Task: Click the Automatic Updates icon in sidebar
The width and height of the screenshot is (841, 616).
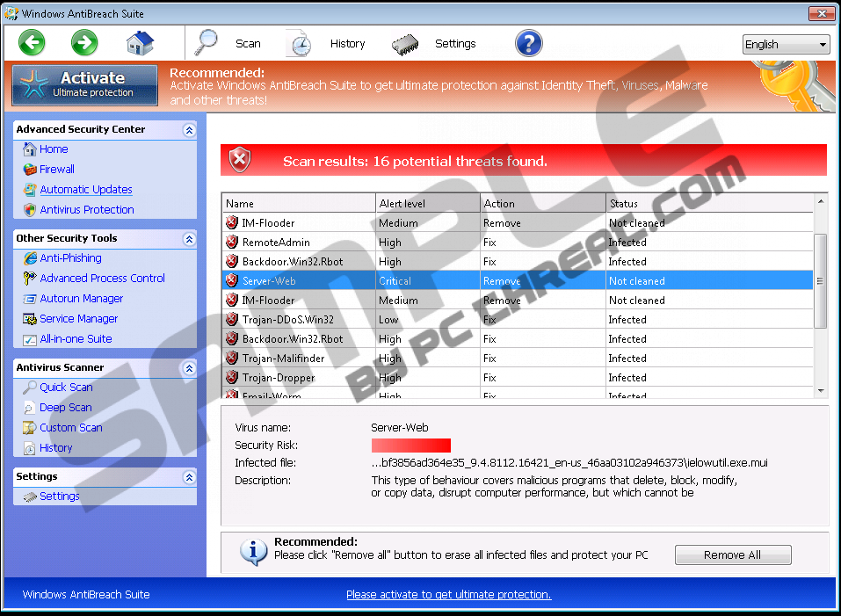Action: [x=30, y=189]
